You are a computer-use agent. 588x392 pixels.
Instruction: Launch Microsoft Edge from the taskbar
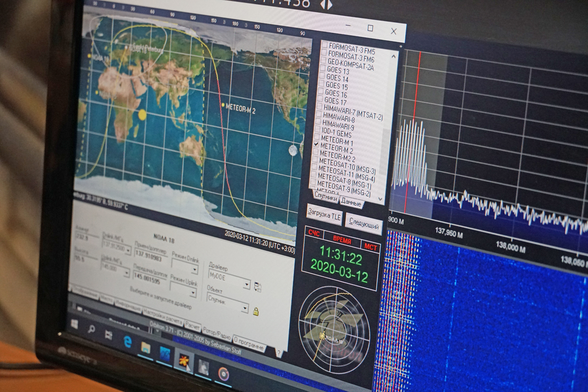tap(127, 342)
